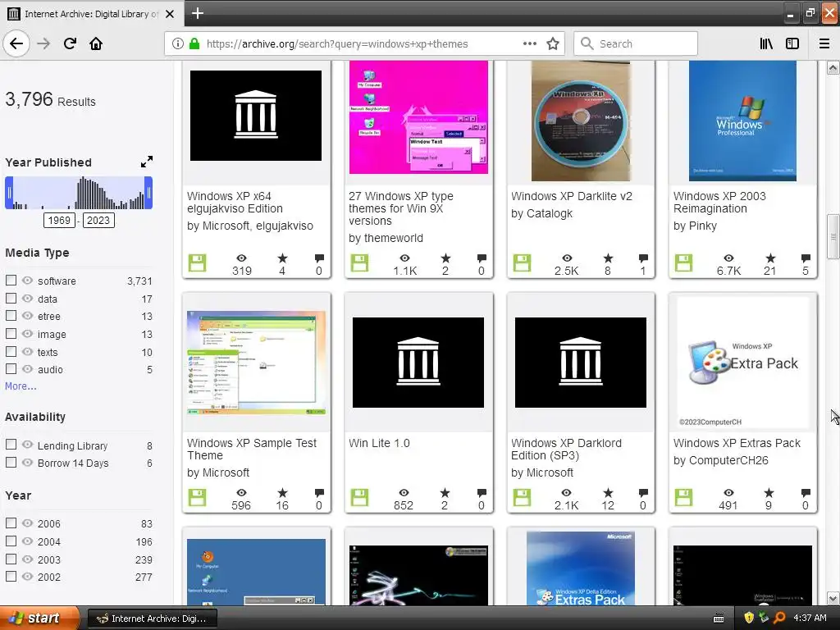Image resolution: width=840 pixels, height=630 pixels.
Task: Click the reviews bubble on Darklite v2 card
Action: pos(643,258)
